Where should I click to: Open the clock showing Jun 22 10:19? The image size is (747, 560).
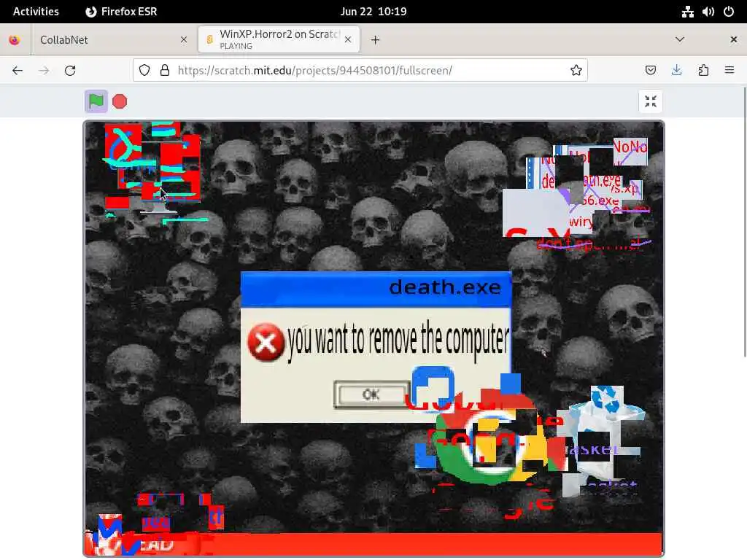373,12
